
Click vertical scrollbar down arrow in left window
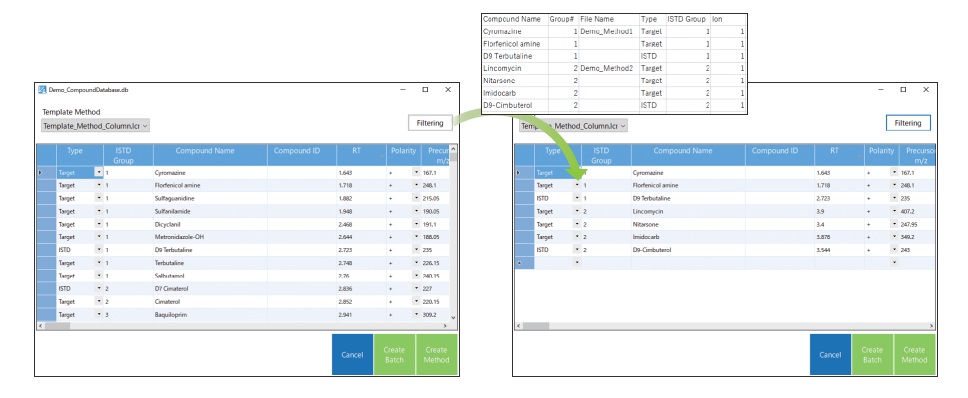click(x=453, y=317)
